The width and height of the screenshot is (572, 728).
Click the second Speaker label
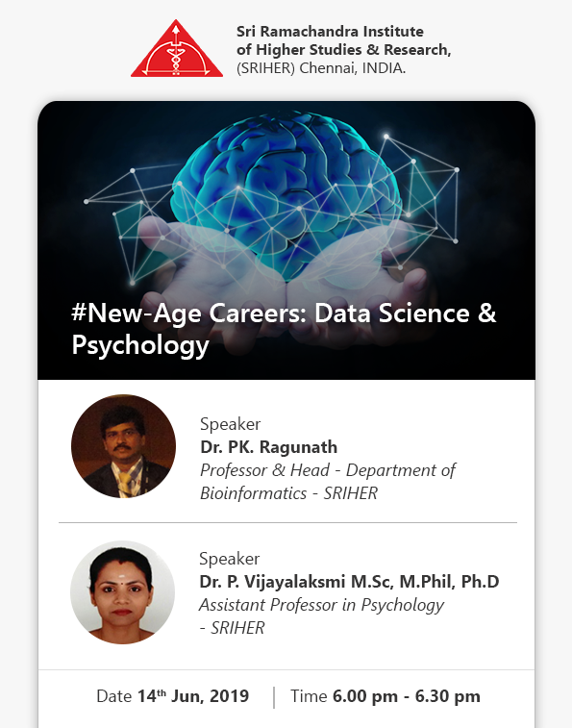tap(230, 559)
